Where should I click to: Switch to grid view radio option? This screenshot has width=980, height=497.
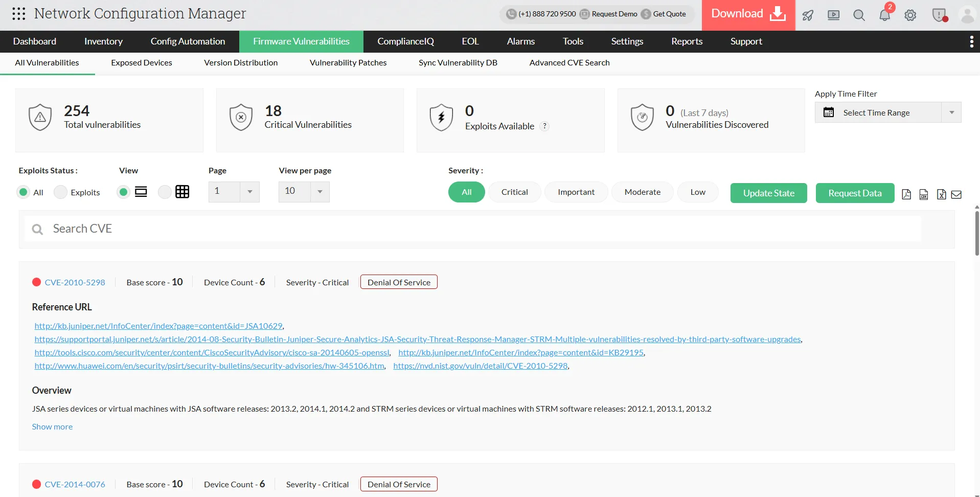click(165, 192)
